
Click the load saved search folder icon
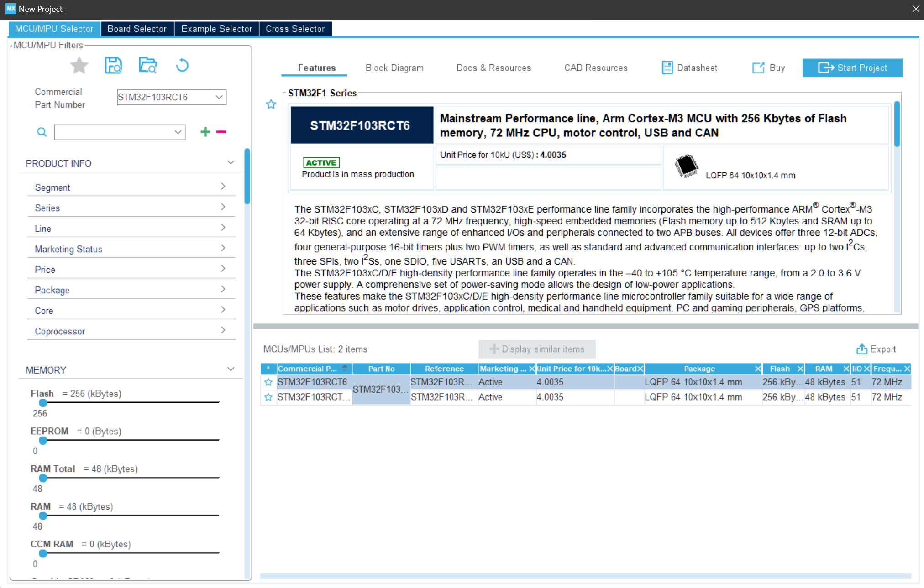[x=147, y=66]
